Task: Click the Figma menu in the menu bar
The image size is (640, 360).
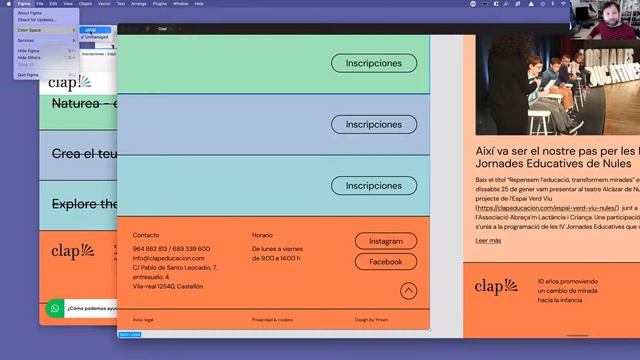Action: coord(24,4)
